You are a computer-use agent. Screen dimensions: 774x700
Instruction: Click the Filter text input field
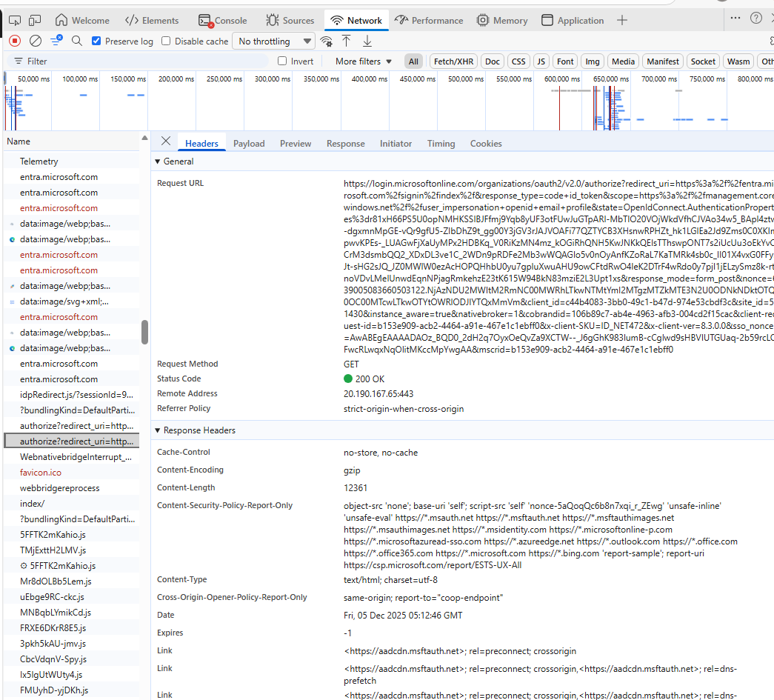point(141,61)
